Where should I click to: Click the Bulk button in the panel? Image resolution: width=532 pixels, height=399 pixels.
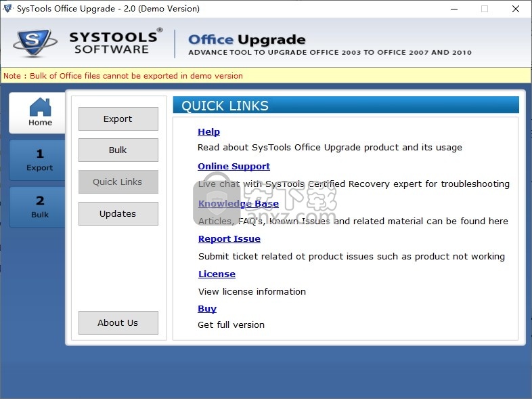pyautogui.click(x=118, y=150)
